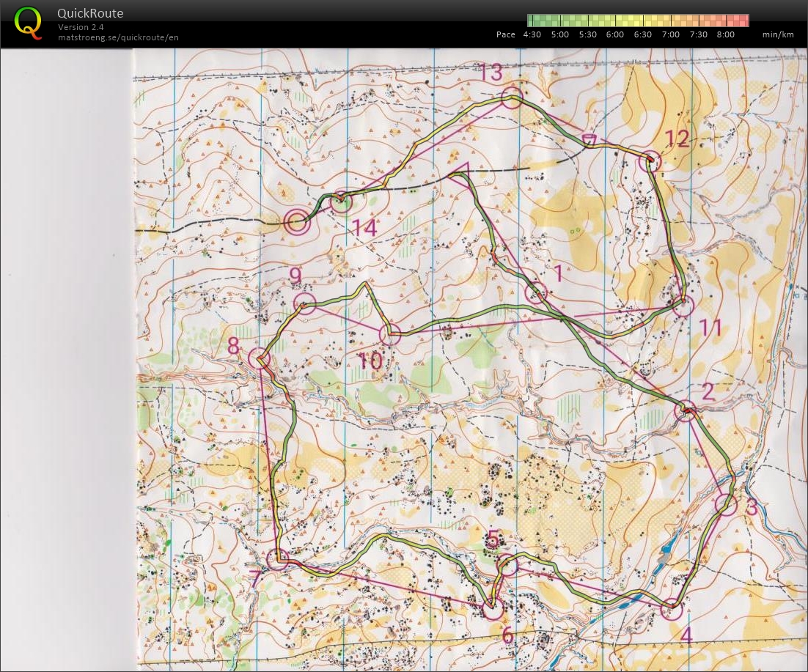The height and width of the screenshot is (672, 808).
Task: Select control circle 14 on the map
Action: [341, 202]
